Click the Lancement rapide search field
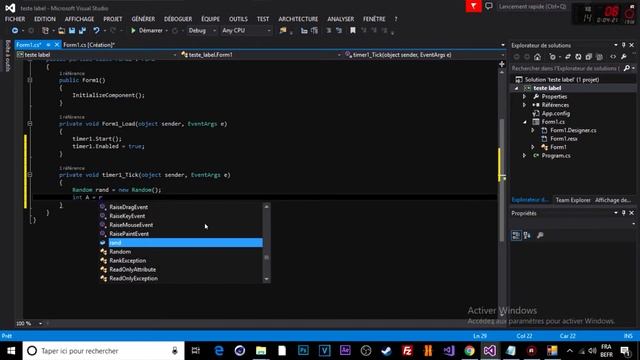 pyautogui.click(x=532, y=7)
